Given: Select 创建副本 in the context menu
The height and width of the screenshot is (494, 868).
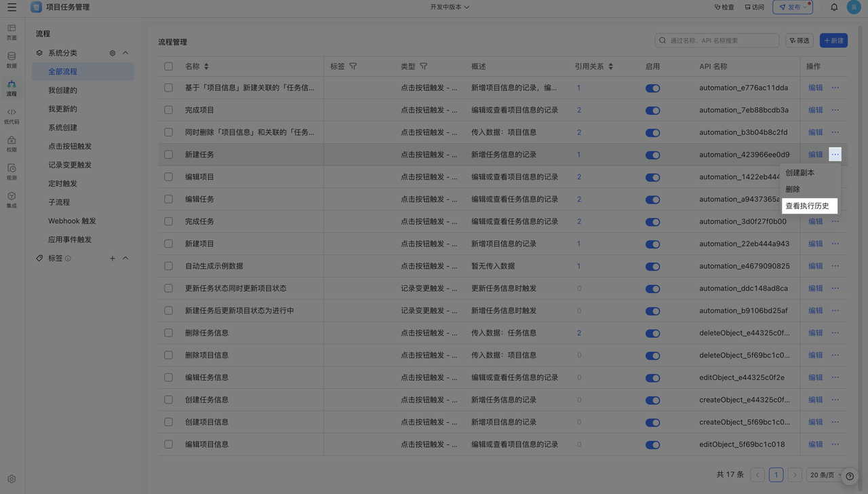Looking at the screenshot, I should tap(800, 173).
